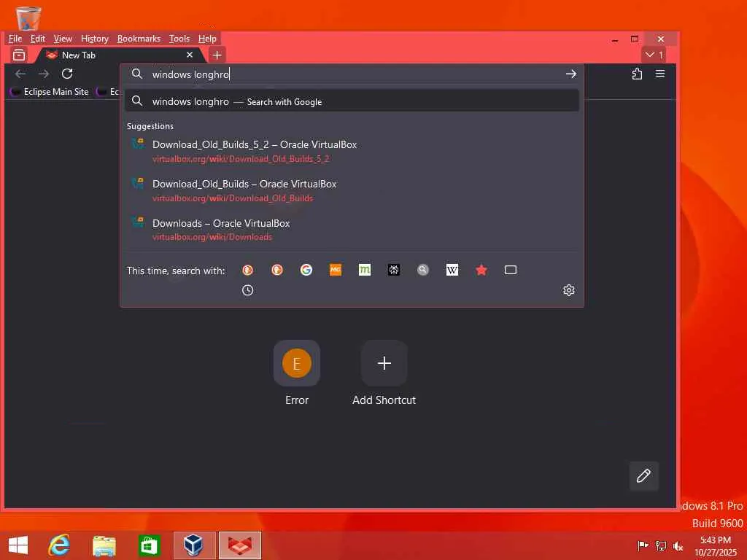747x560 pixels.
Task: Search history using the clock icon
Action: (248, 290)
